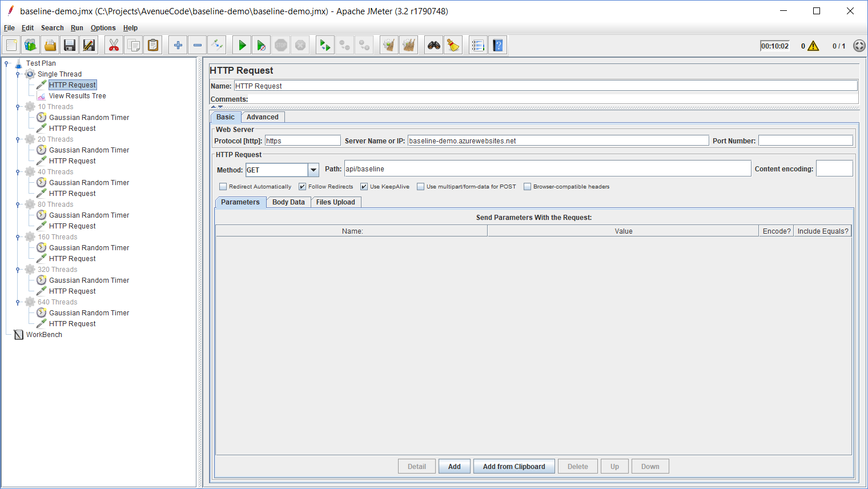The image size is (868, 489).
Task: Collapse the 10 Threads node handle
Action: [x=18, y=107]
